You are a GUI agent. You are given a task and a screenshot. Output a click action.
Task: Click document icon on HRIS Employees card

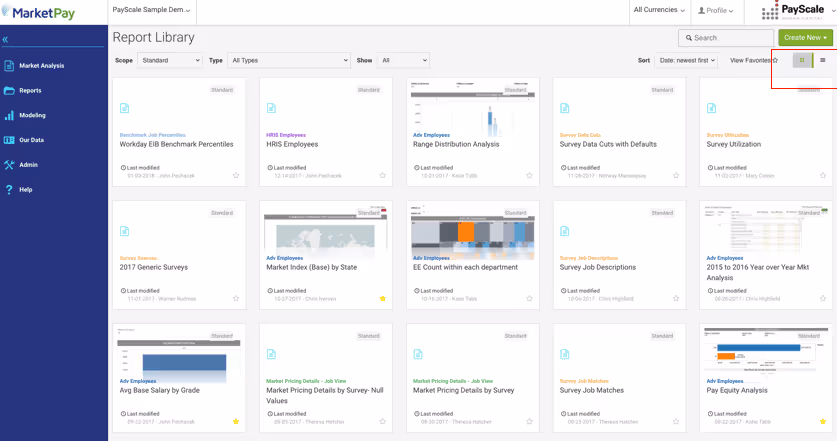coord(271,108)
